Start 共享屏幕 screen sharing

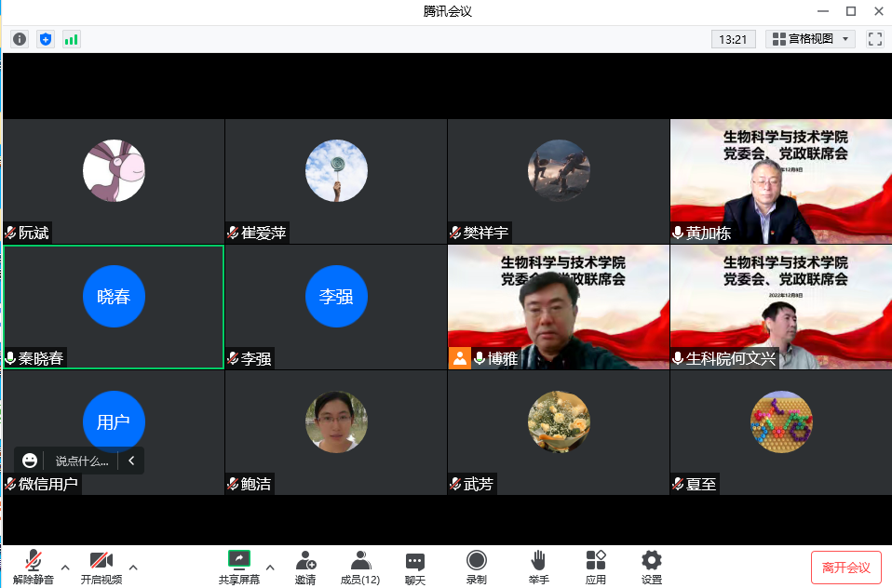click(239, 566)
